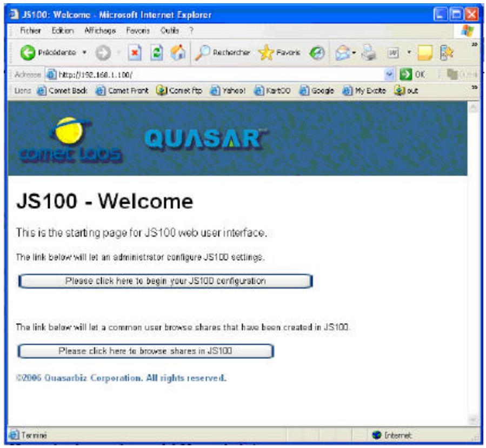
Task: Open the Yahoo! bookmark link
Action: (x=228, y=91)
